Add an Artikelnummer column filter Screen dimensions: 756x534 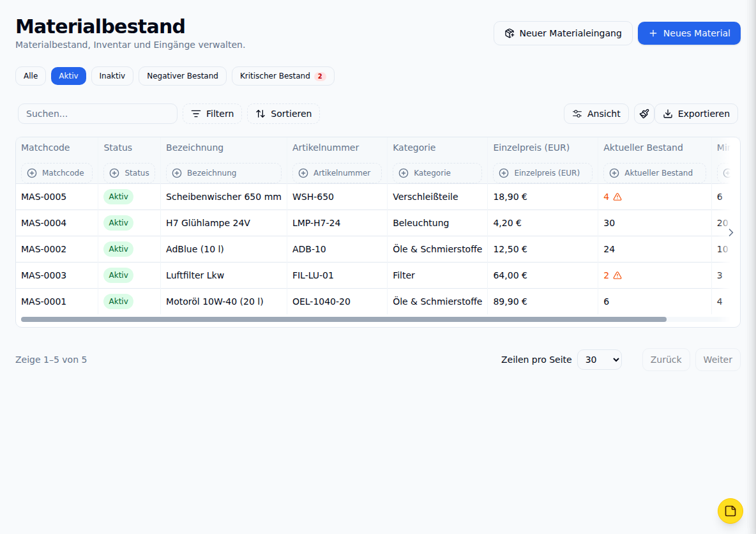tap(336, 172)
